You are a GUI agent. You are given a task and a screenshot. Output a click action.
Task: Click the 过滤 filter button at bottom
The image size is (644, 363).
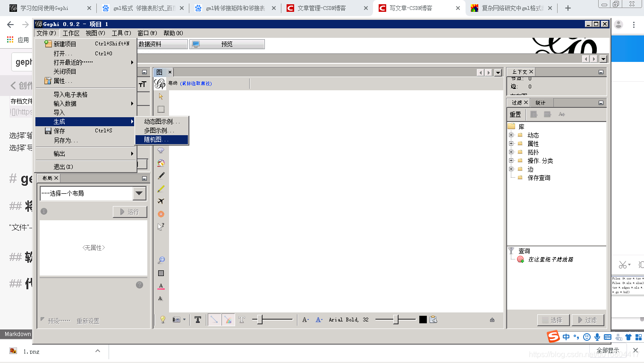point(587,320)
